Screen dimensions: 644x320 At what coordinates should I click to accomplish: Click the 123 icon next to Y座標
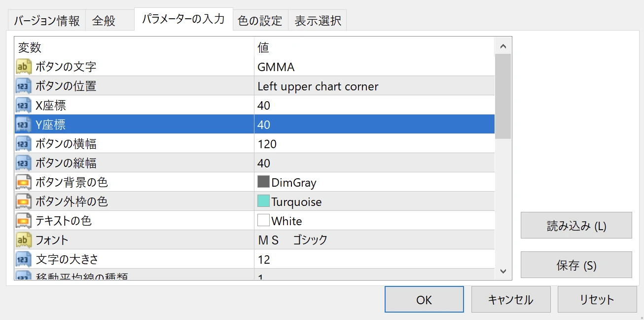pos(22,124)
